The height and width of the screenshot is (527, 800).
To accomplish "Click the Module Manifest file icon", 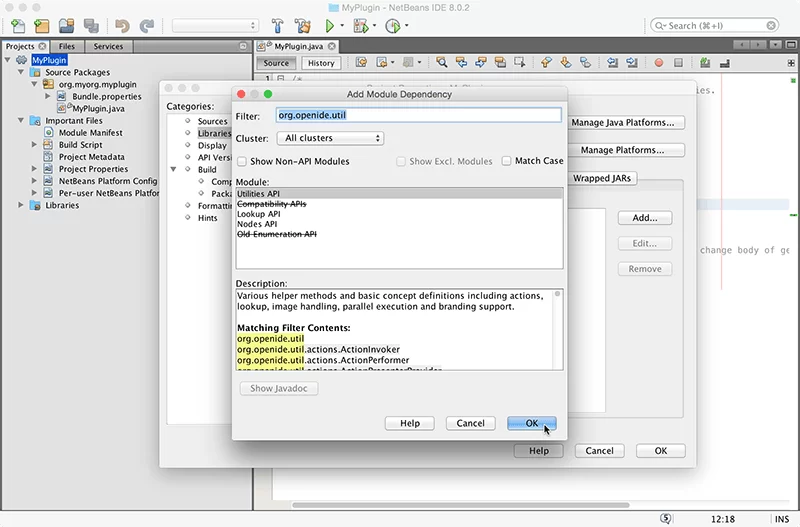I will point(48,132).
